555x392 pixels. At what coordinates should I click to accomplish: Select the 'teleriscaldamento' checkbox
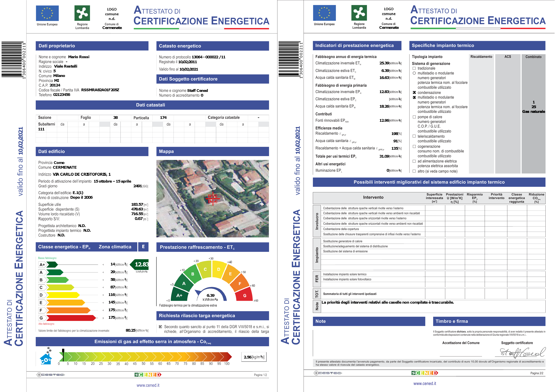pos(414,136)
